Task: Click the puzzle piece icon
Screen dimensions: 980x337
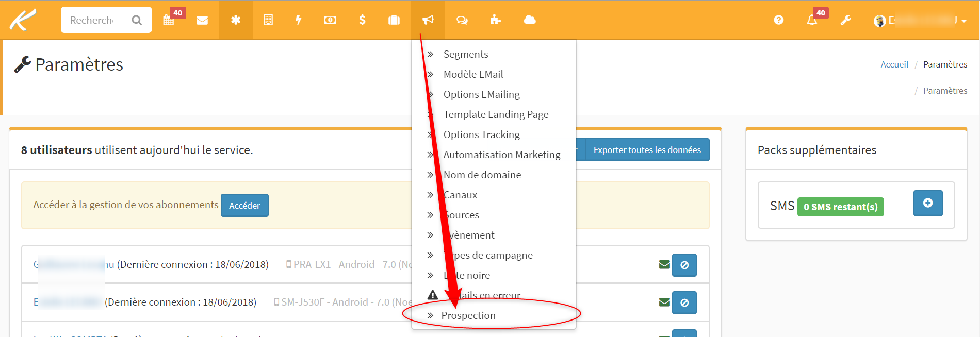Action: pos(496,20)
